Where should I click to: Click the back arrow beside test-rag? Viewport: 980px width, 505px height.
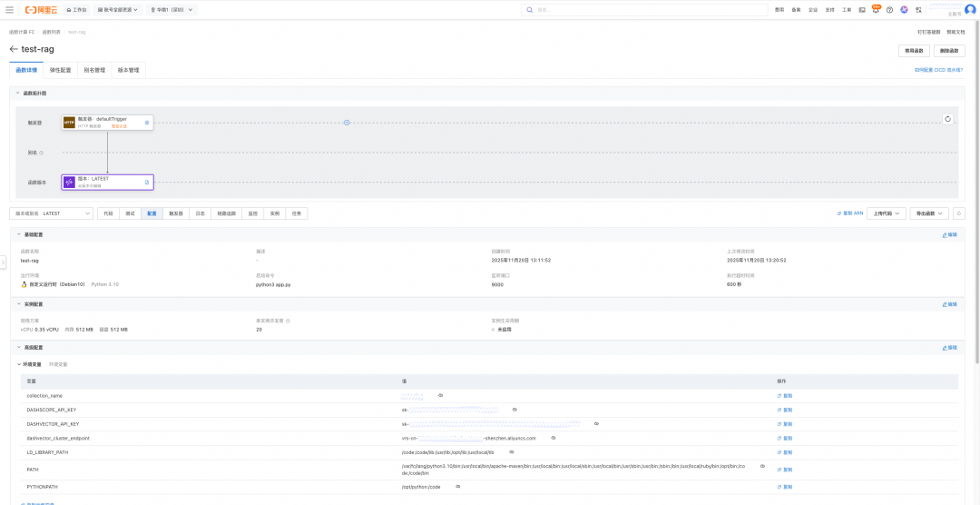click(14, 49)
